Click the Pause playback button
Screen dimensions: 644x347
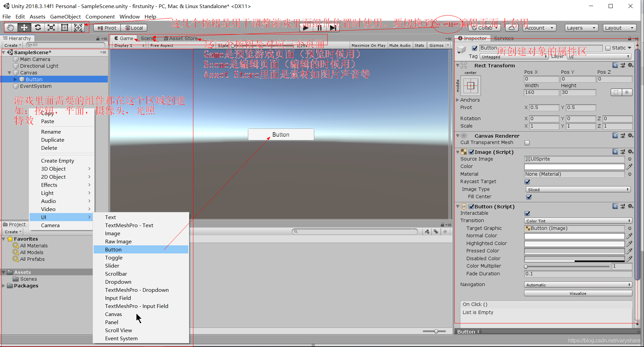tap(319, 28)
